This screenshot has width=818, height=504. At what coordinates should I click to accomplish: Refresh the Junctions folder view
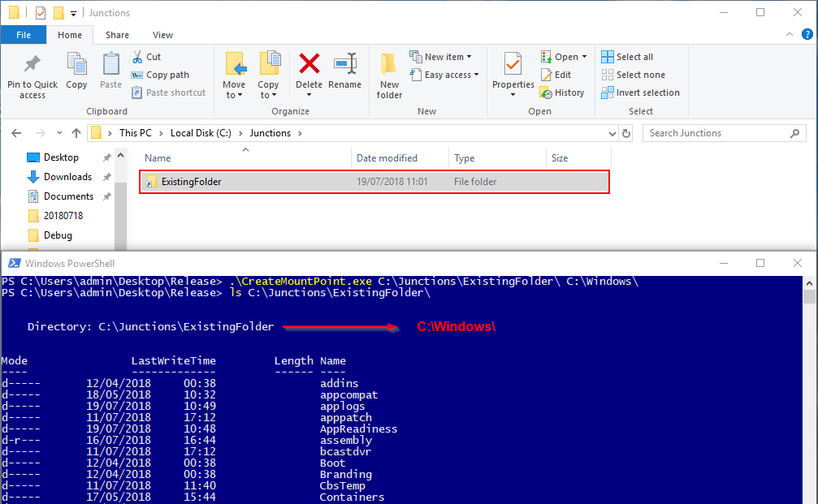point(625,133)
